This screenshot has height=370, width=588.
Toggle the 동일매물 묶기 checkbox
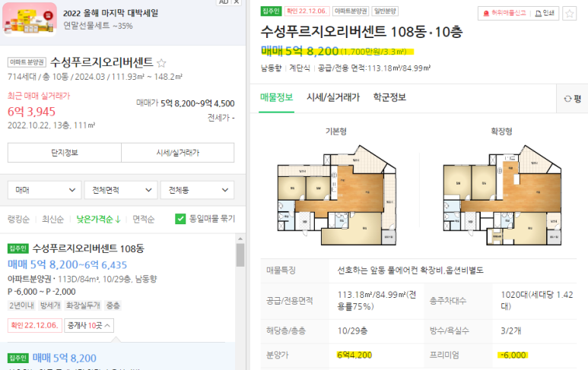click(180, 219)
